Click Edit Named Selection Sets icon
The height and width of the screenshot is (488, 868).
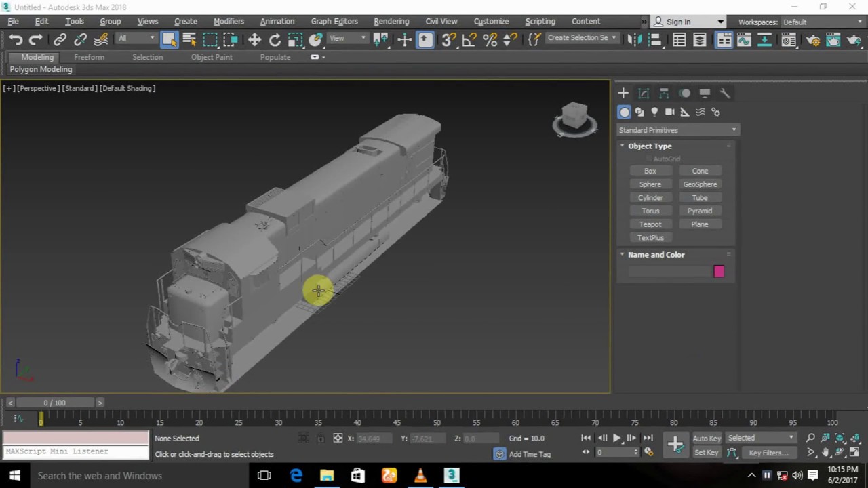pyautogui.click(x=534, y=40)
